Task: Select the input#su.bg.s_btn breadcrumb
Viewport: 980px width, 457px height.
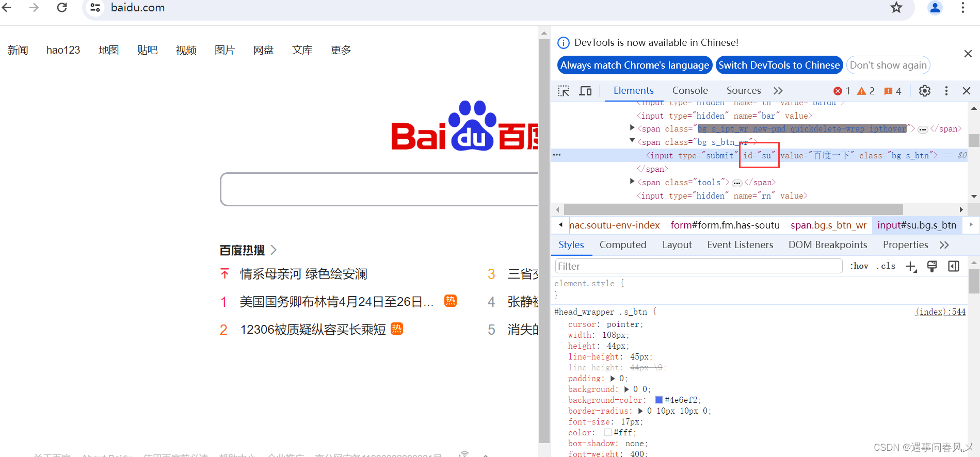Action: [917, 225]
